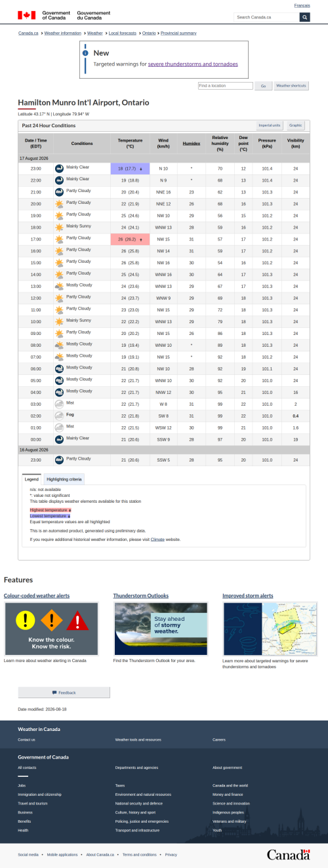Open the Graphic view button
Screen dimensions: 328x868
point(296,125)
